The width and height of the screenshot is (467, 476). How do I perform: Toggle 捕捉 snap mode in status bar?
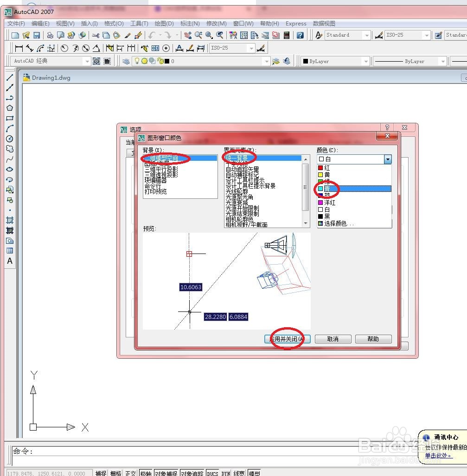[x=101, y=473]
